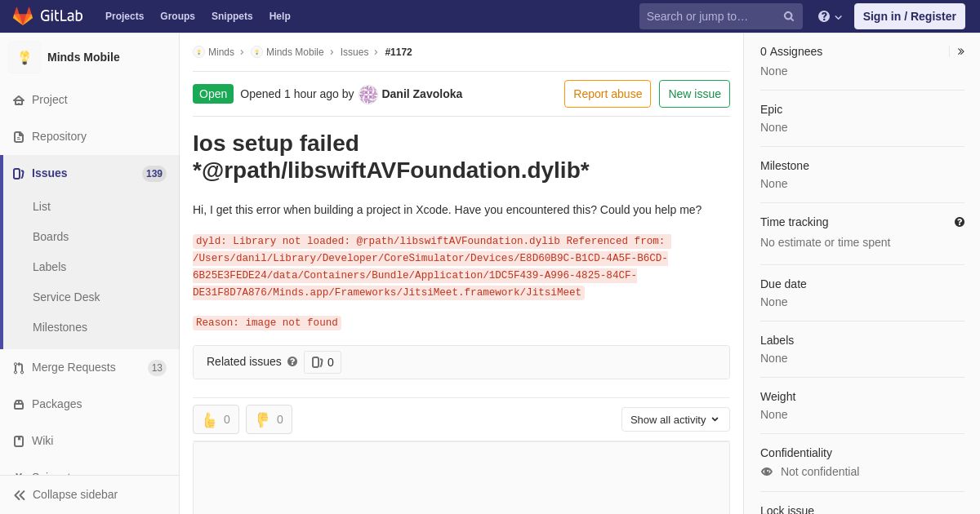
Task: Click the Wiki book icon
Action: [19, 441]
